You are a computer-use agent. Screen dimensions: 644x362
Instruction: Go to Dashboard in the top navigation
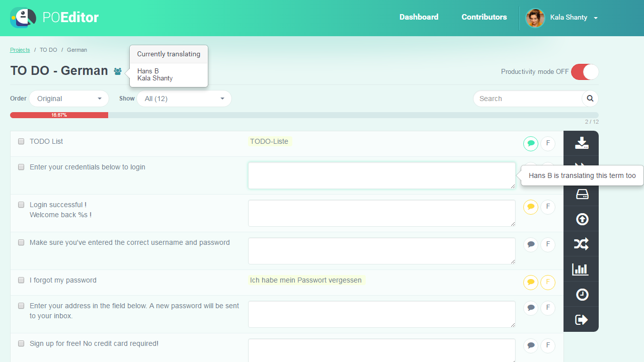(419, 17)
